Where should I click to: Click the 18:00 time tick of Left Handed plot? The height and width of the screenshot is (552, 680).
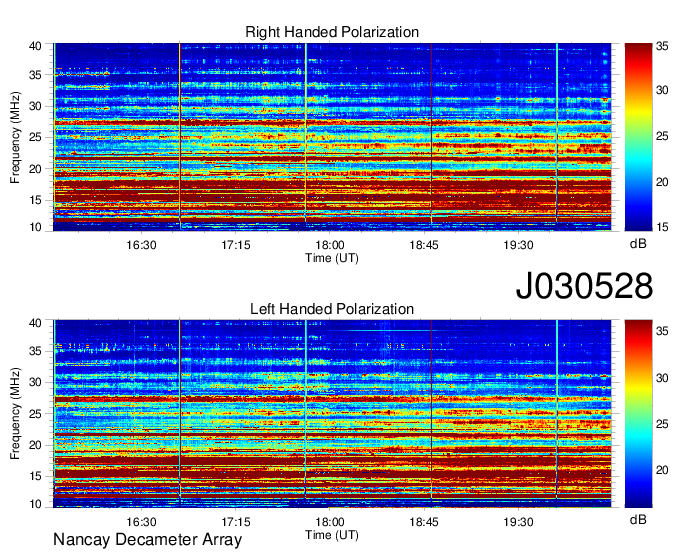click(x=330, y=522)
